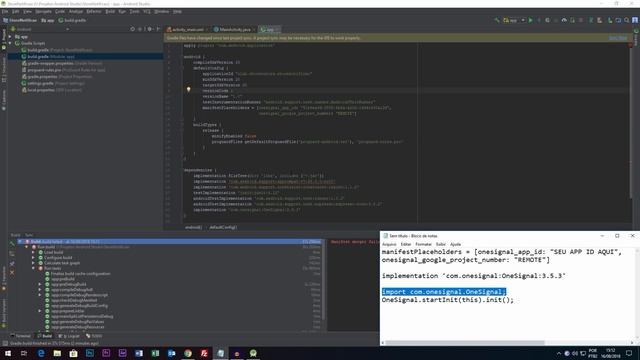Open the Build tool window tab in the bottom bar
This screenshot has width=640, height=360.
tap(45, 336)
